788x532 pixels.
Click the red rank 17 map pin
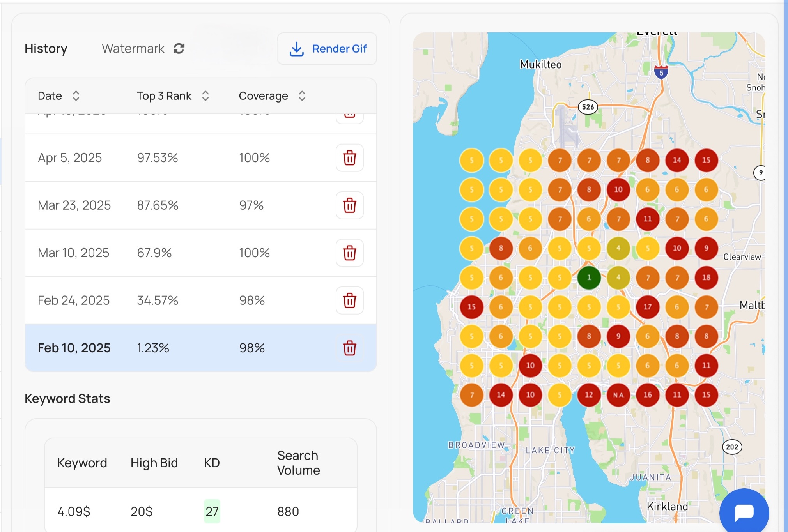pyautogui.click(x=647, y=307)
